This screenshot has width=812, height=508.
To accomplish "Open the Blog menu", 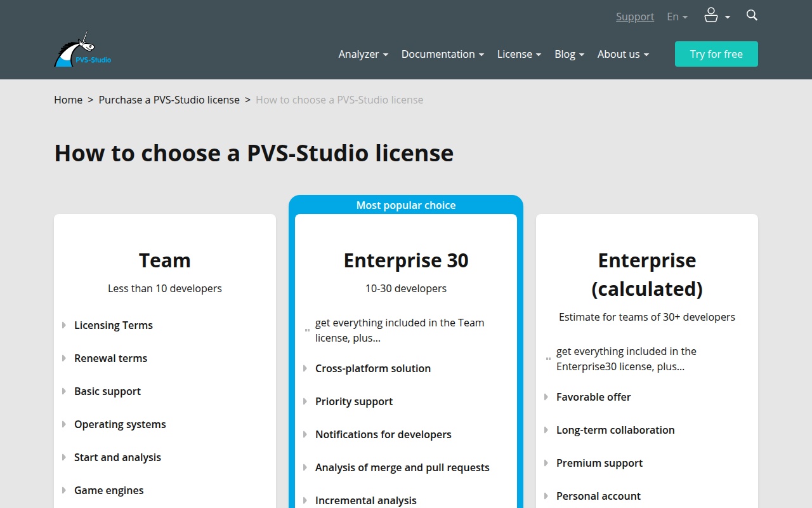I will pos(569,54).
